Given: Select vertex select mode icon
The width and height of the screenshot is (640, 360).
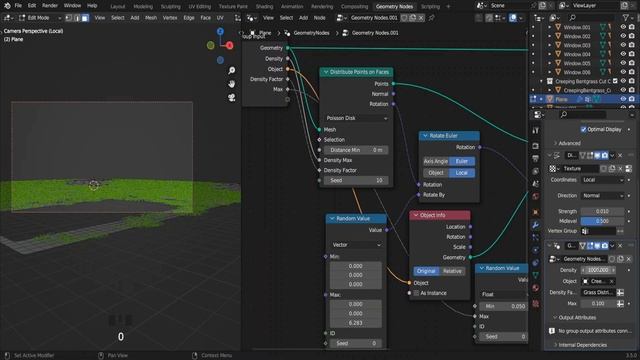Looking at the screenshot, I should coord(69,18).
